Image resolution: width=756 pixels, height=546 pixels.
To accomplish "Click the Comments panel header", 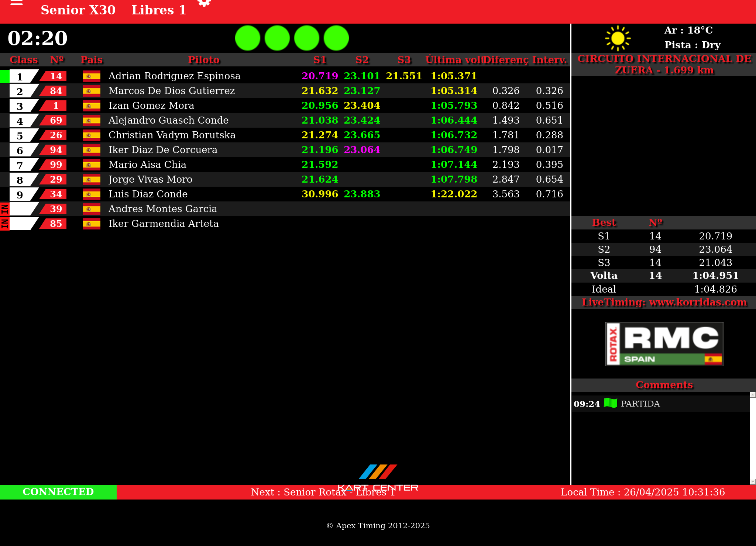I will click(664, 385).
